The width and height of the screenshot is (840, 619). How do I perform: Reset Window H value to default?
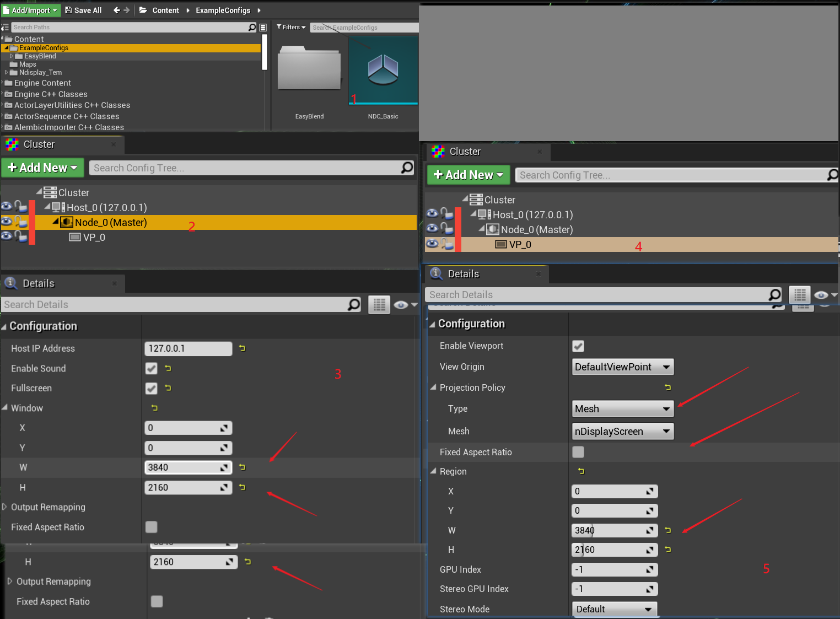coord(242,487)
